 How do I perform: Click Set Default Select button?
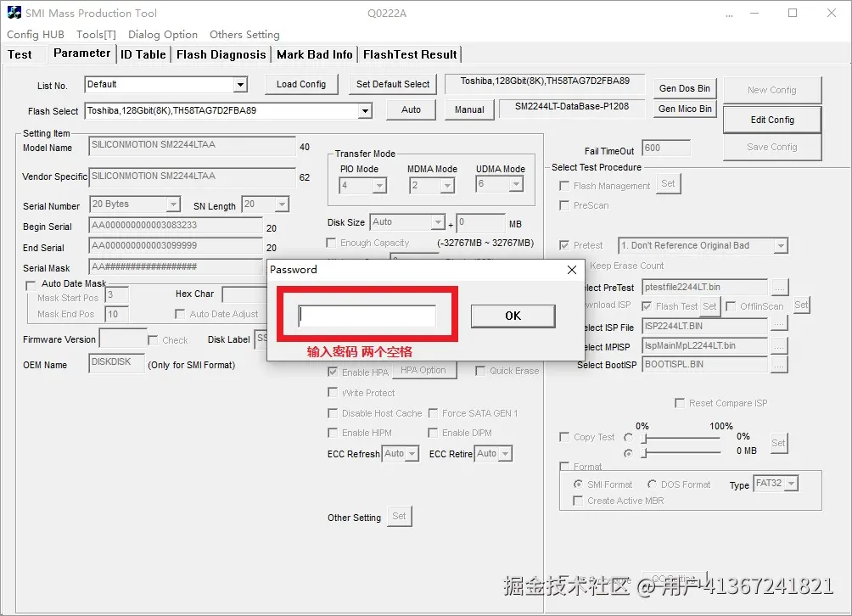[393, 84]
